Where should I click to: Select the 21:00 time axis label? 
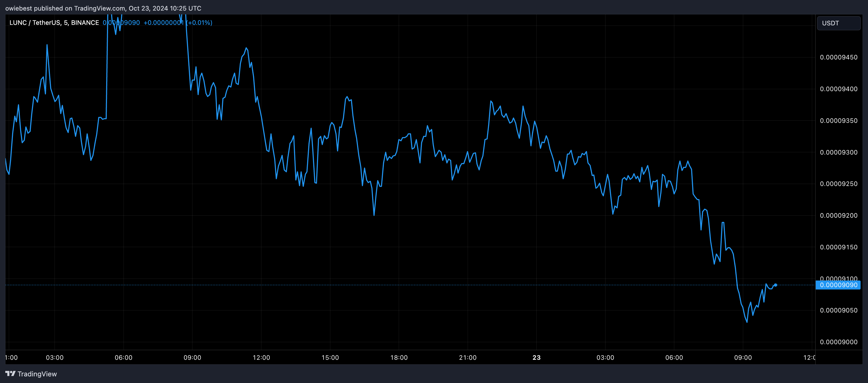pos(468,357)
